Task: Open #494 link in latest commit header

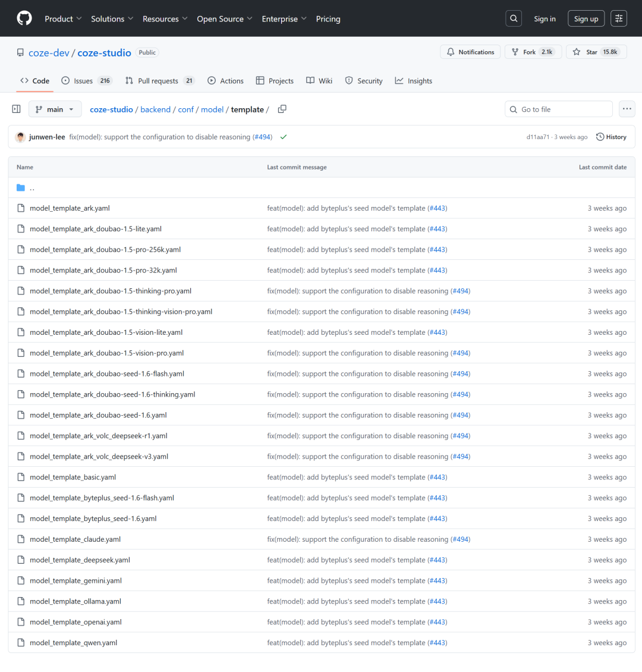Action: (262, 137)
